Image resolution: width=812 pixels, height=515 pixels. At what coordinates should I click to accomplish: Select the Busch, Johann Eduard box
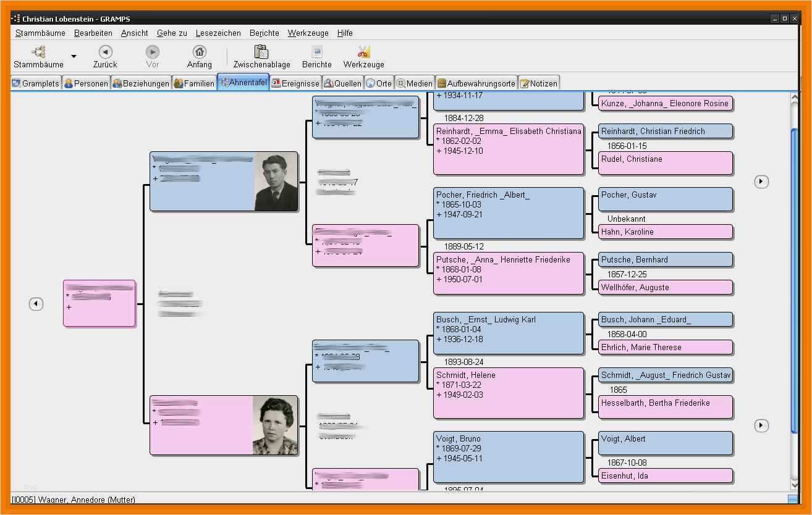666,320
